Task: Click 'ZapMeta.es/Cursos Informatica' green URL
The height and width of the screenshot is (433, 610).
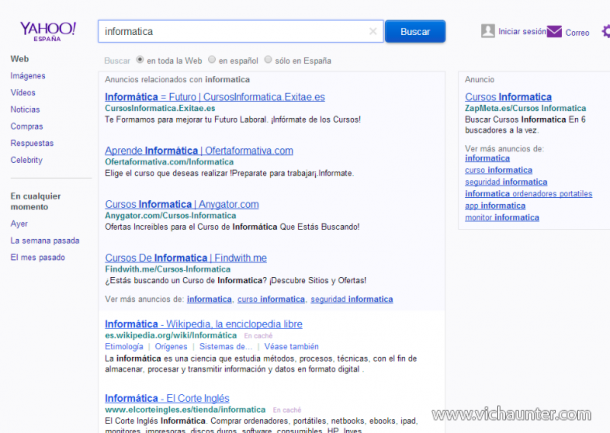Action: click(525, 108)
